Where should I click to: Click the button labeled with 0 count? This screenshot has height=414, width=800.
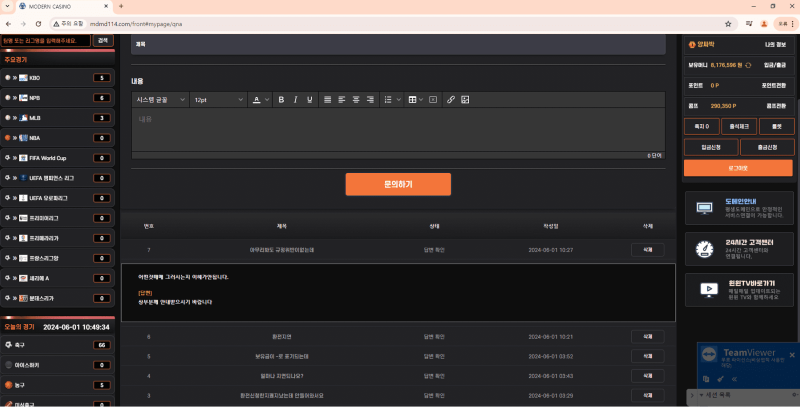(x=702, y=127)
